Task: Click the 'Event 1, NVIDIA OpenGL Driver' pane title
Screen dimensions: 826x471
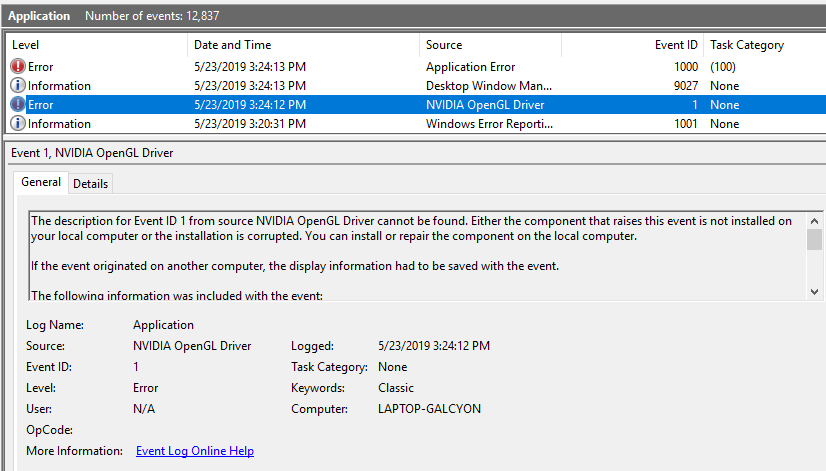Action: [92, 153]
